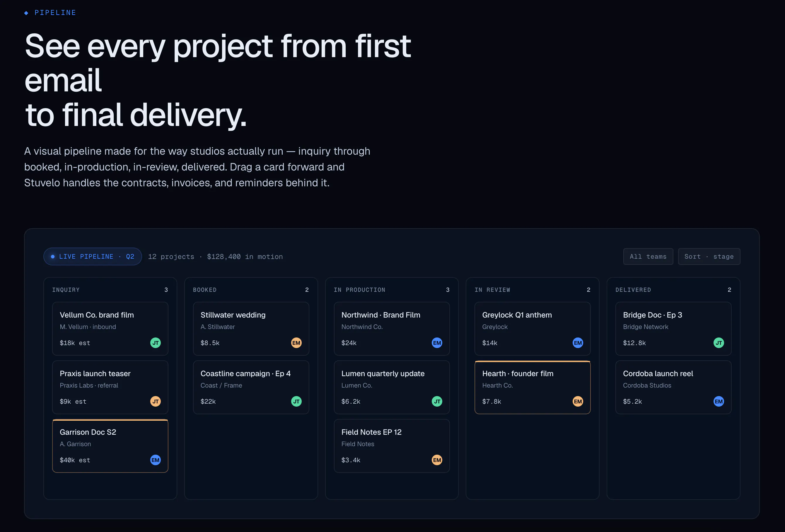Click the "Bridge Network" client name
Image resolution: width=785 pixels, height=532 pixels.
[x=646, y=327]
